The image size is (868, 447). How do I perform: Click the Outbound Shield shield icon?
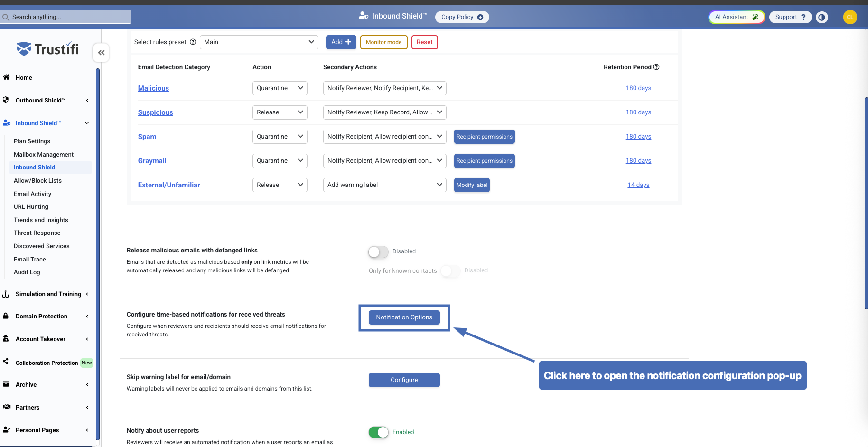(6, 100)
